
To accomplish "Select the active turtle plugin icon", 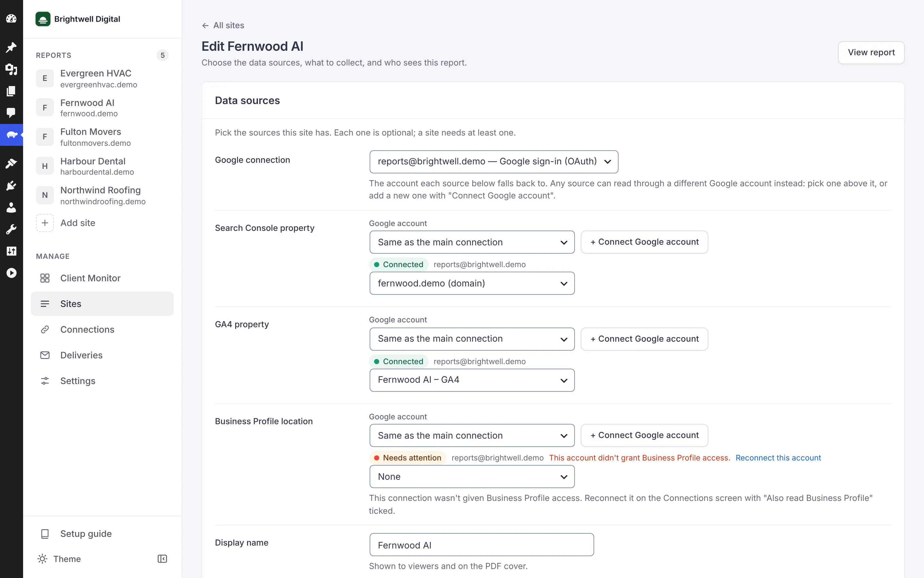I will pos(12,135).
